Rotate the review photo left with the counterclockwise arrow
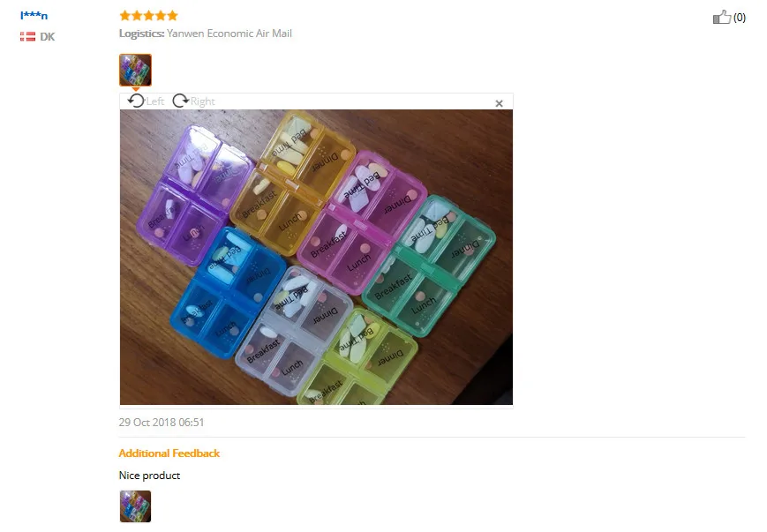Viewport: 767px width, 532px height. tap(136, 101)
